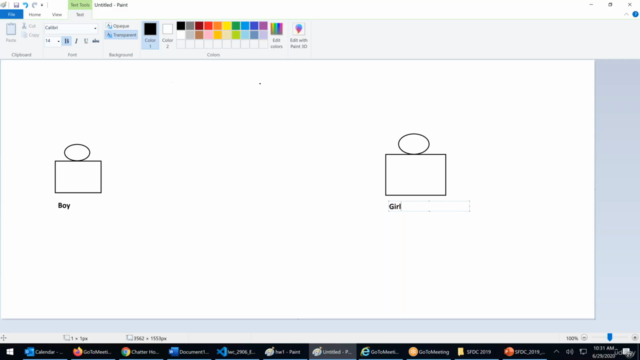The image size is (640, 360).
Task: Save the drawing using Quick Access icon
Action: [x=16, y=5]
